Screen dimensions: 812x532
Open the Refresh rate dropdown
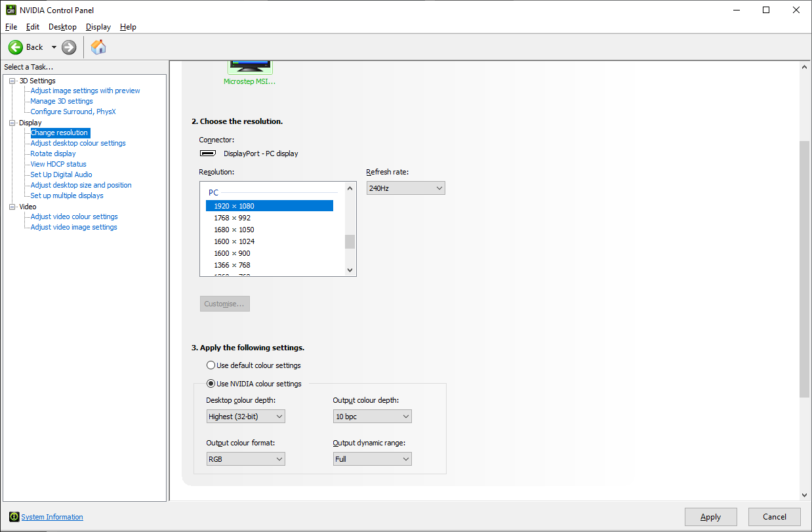coord(405,188)
